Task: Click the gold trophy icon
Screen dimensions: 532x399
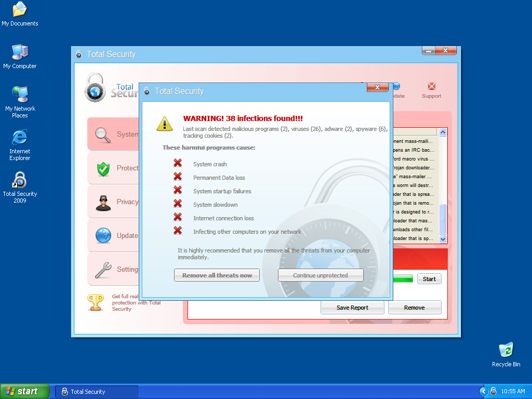Action: point(96,302)
